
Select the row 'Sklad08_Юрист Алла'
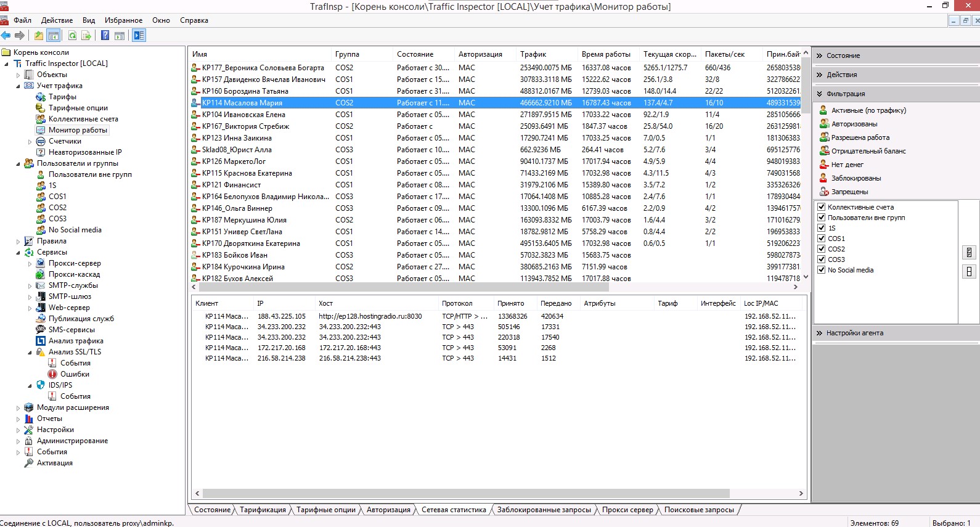496,150
